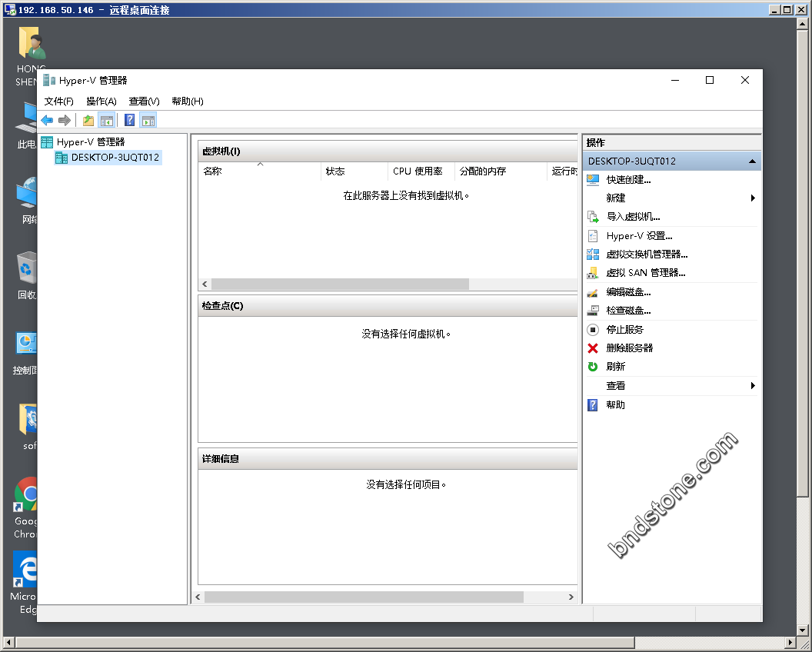This screenshot has width=812, height=652.
Task: Click 删除服务器 action link
Action: point(630,348)
